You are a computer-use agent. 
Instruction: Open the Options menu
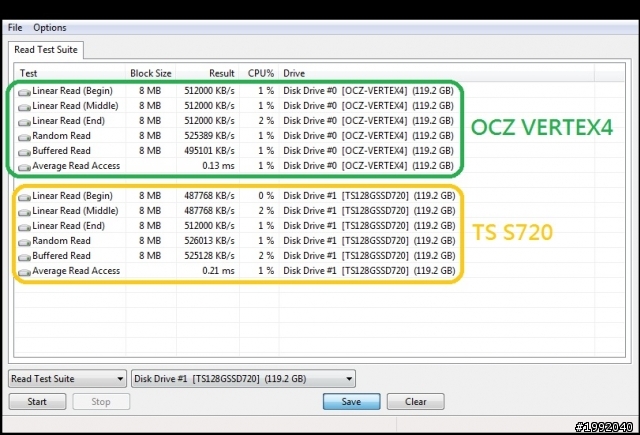[x=50, y=28]
